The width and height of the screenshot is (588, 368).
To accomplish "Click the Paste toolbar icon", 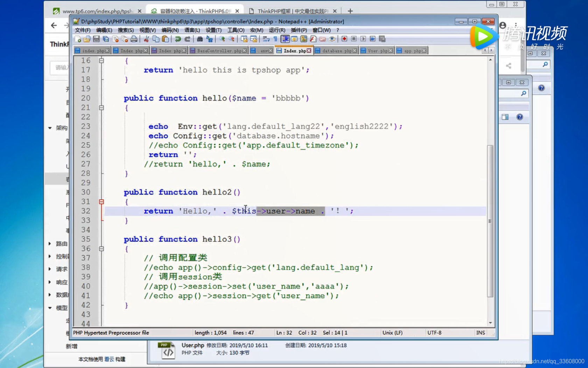I will (166, 39).
